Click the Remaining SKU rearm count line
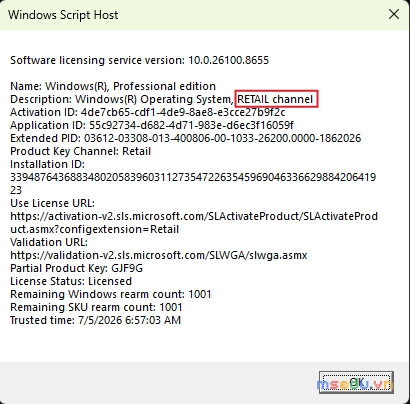The width and height of the screenshot is (410, 404). point(96,307)
